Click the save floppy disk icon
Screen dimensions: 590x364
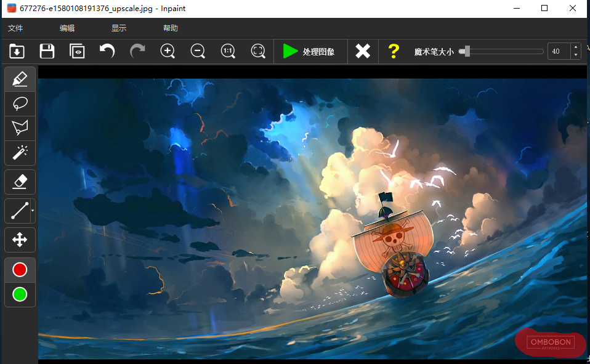click(x=47, y=51)
